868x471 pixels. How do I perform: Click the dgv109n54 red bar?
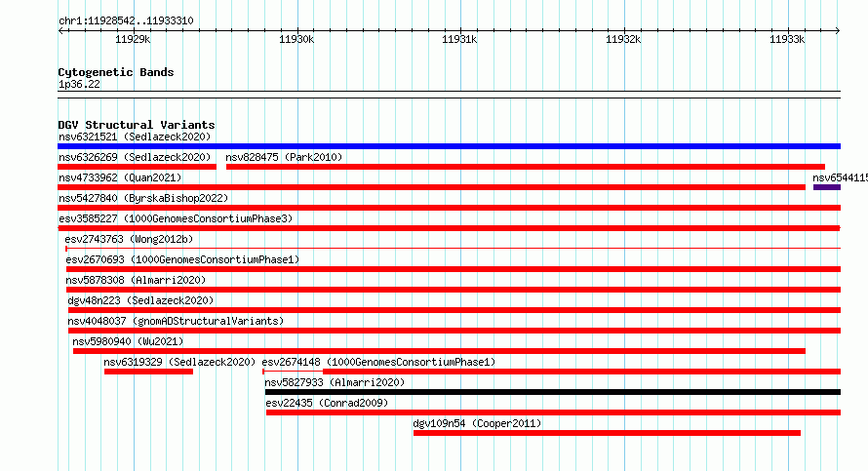tap(607, 433)
